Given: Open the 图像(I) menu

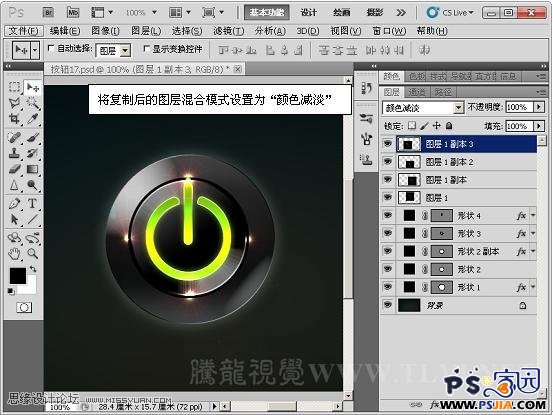Looking at the screenshot, I should tap(105, 31).
